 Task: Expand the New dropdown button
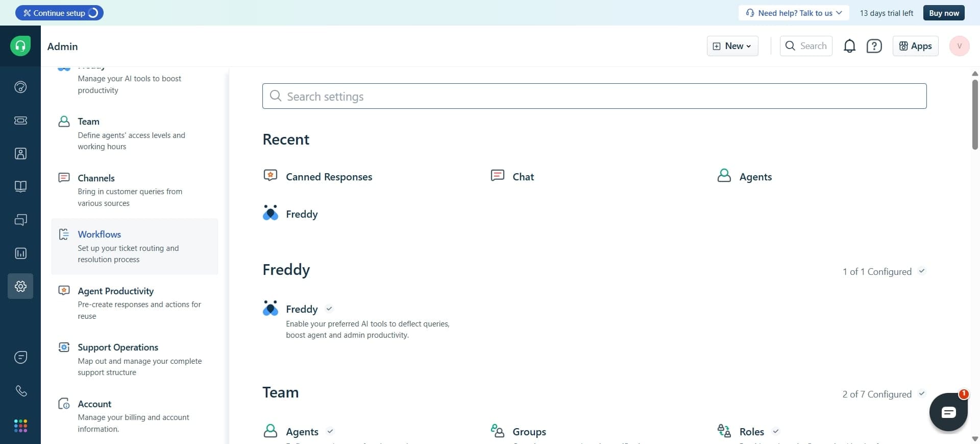pos(732,46)
